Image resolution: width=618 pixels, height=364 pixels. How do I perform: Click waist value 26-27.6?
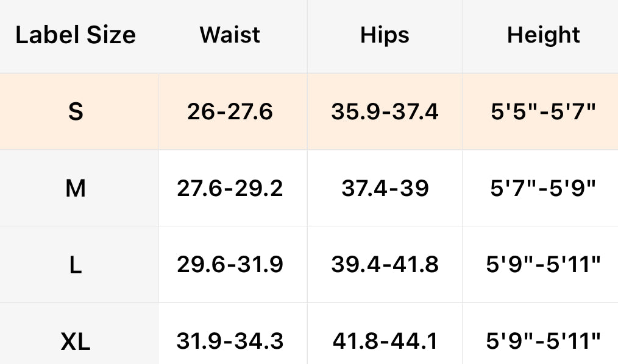coord(230,112)
